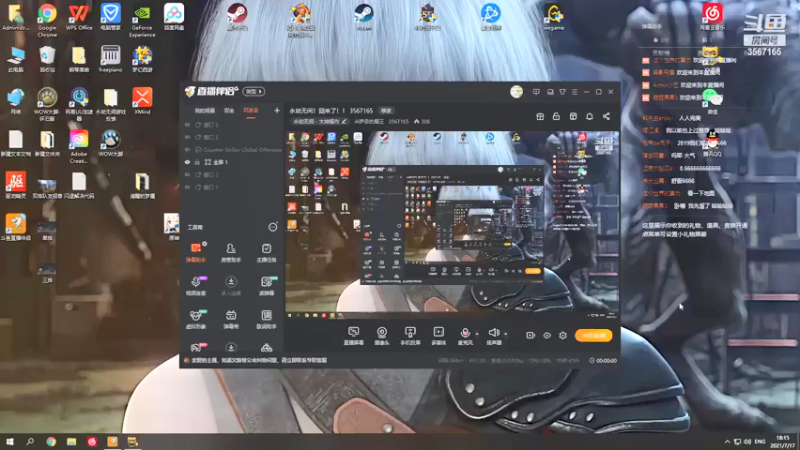800x450 pixels.
Task: Add a 手机投屏 phone casting source
Action: [x=410, y=336]
